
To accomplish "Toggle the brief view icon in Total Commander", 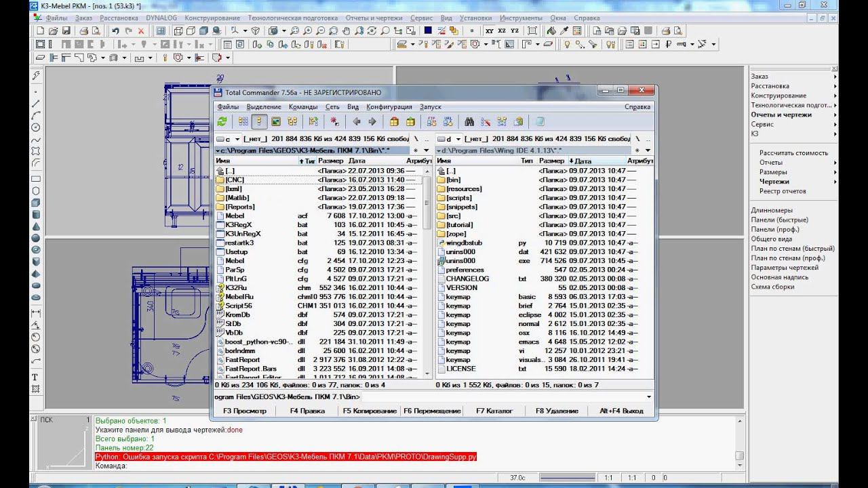I will tap(243, 122).
